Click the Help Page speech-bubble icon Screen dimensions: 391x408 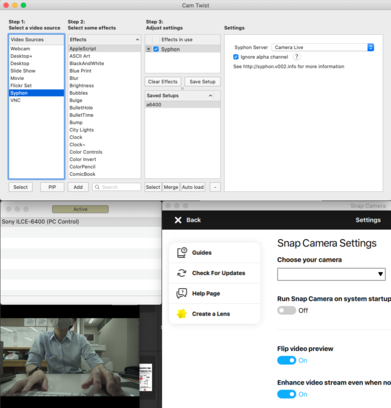click(182, 293)
